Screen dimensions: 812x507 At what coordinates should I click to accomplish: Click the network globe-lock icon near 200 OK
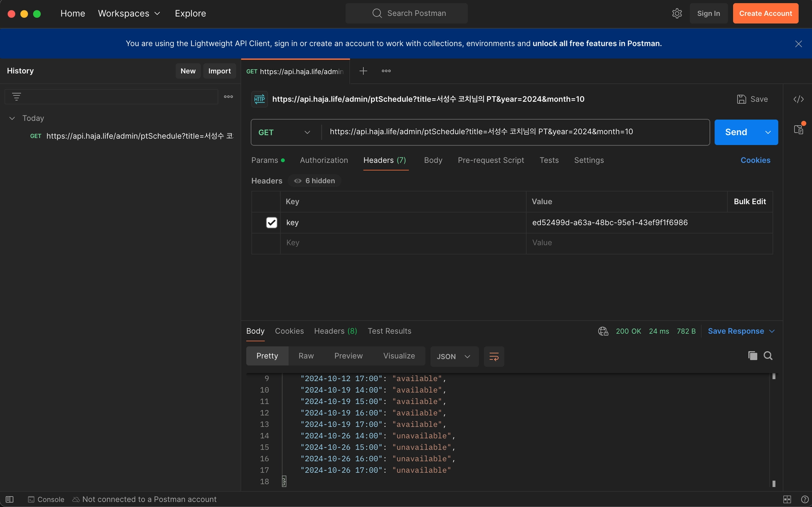pyautogui.click(x=603, y=331)
